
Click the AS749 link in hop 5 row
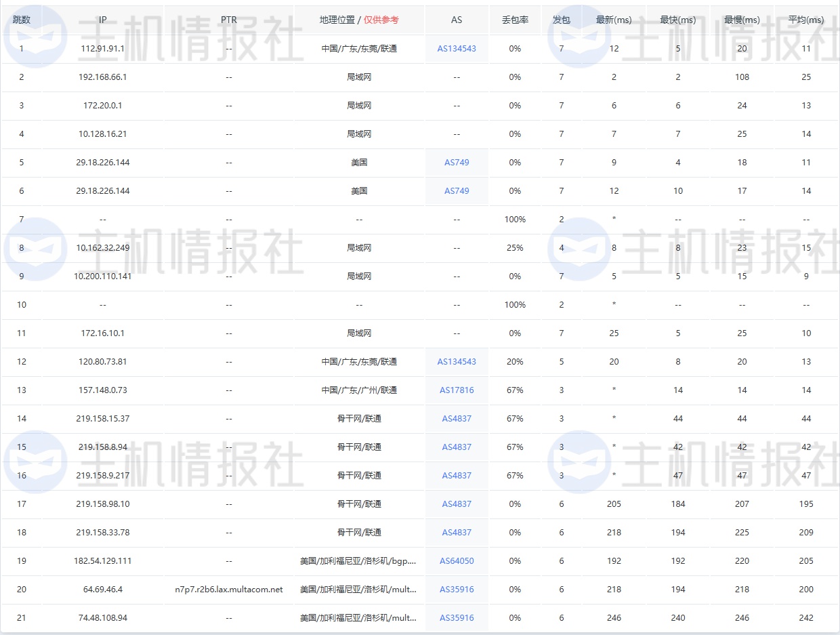click(457, 163)
